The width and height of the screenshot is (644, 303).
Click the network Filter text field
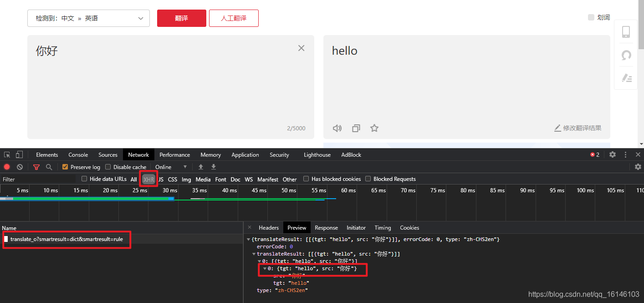(x=38, y=179)
